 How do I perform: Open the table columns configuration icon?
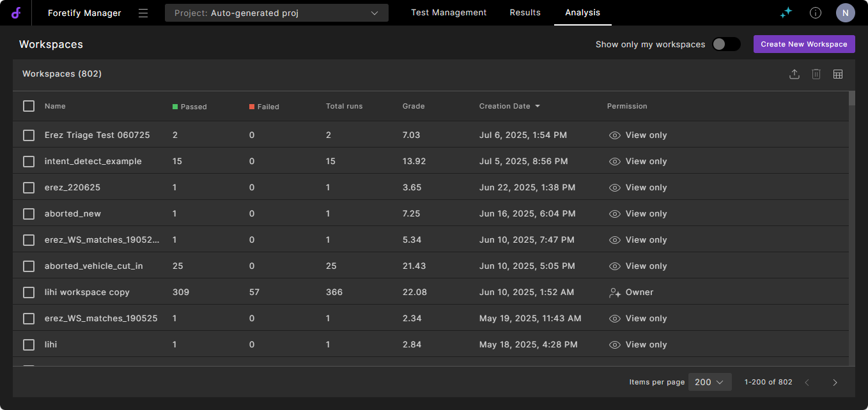point(838,74)
